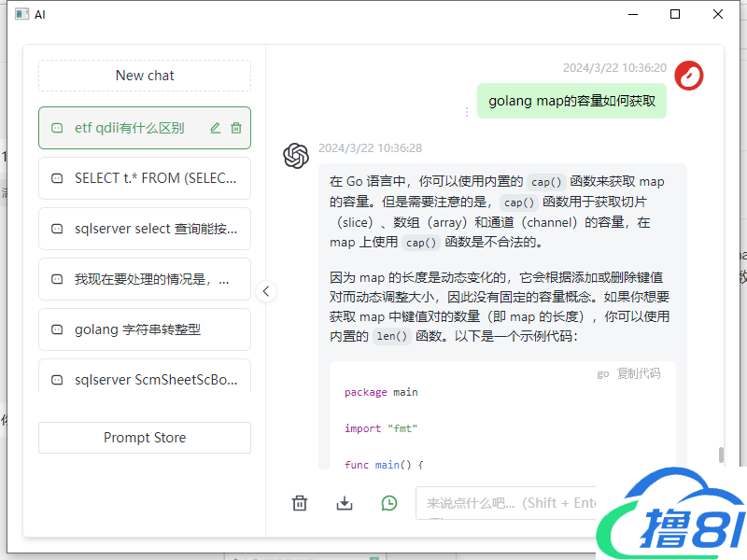747x560 pixels.
Task: Select the 'SELECT t.* FROM' chat history item
Action: pos(145,178)
